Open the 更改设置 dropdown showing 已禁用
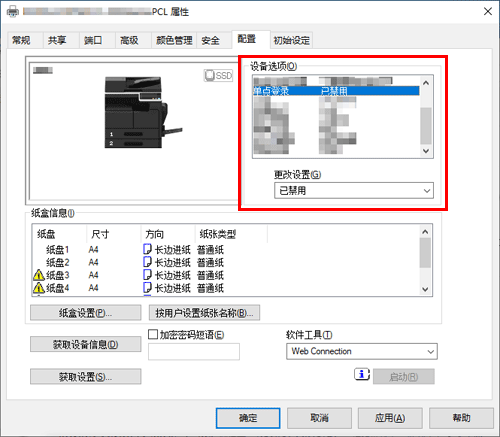The width and height of the screenshot is (500, 437). click(x=354, y=191)
